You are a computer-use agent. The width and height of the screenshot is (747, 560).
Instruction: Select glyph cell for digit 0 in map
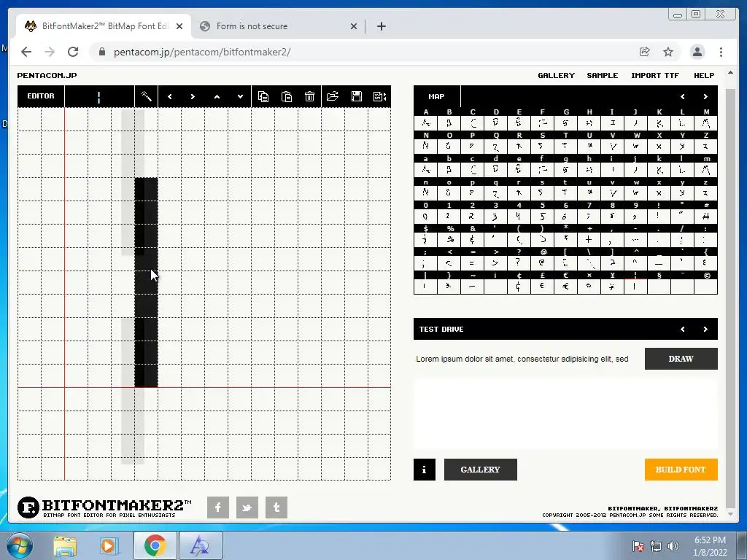tap(425, 217)
